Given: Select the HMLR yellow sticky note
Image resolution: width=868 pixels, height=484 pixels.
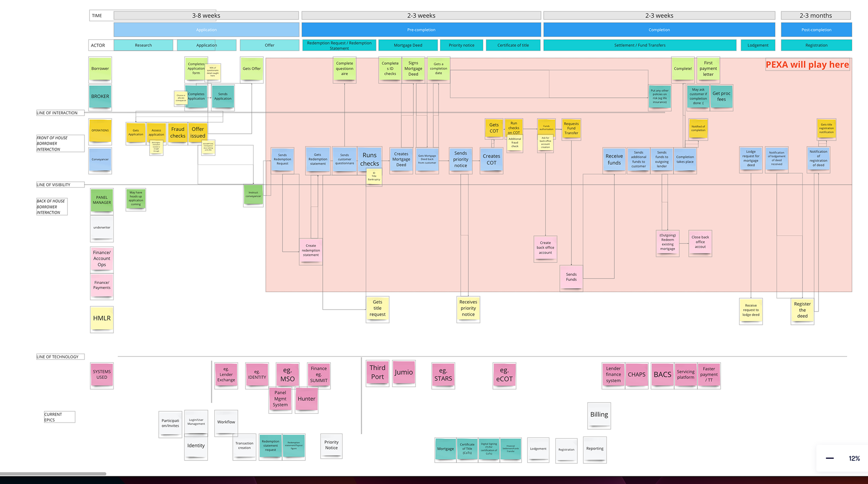Looking at the screenshot, I should tap(102, 318).
